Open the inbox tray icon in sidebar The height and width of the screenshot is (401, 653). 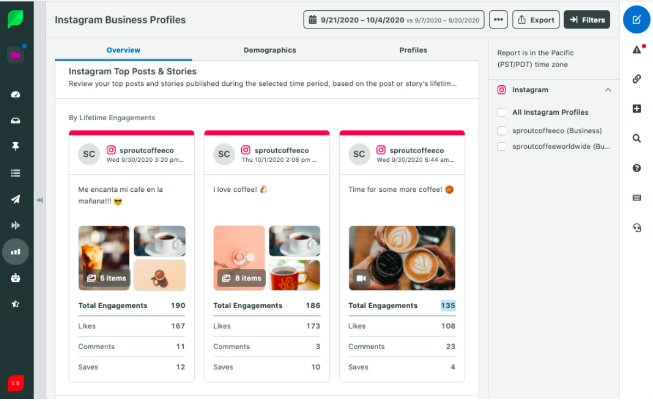pyautogui.click(x=15, y=121)
